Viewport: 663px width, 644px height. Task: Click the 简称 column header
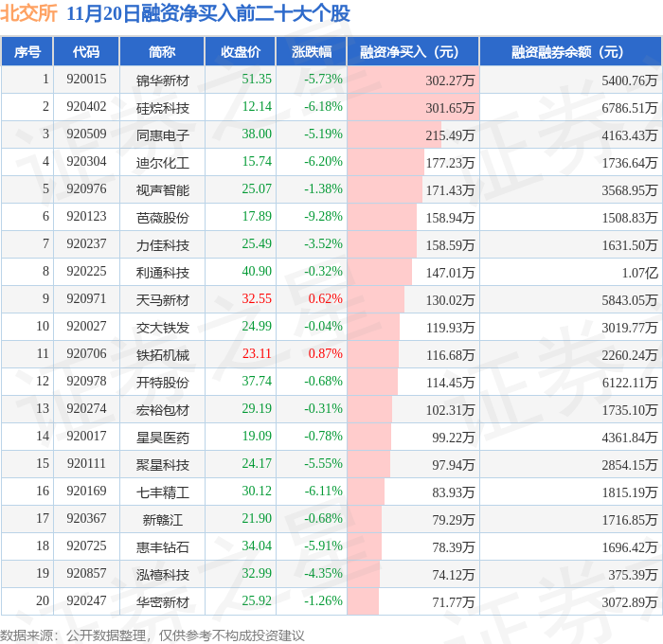click(162, 51)
